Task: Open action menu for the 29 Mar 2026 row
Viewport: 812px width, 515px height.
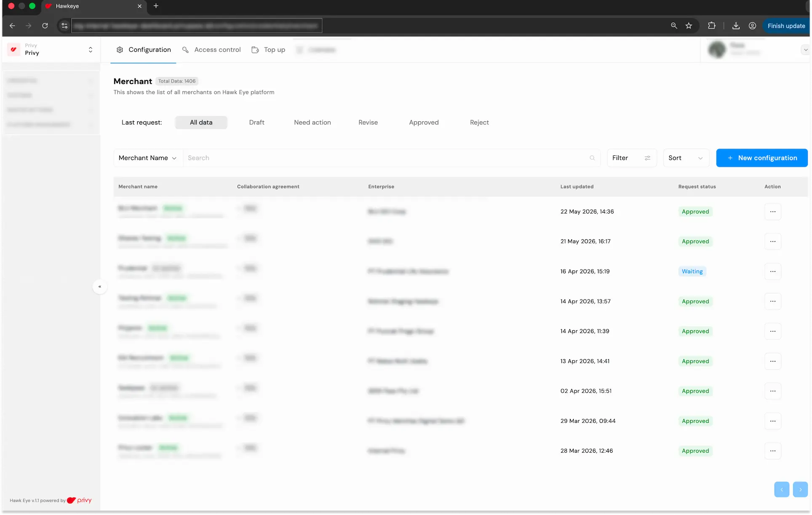Action: [x=773, y=421]
